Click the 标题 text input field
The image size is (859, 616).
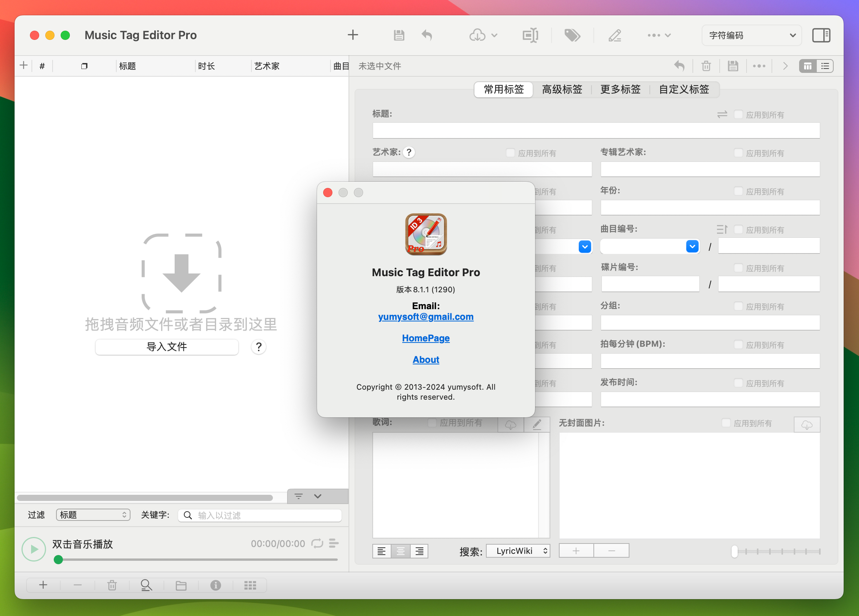(x=596, y=130)
